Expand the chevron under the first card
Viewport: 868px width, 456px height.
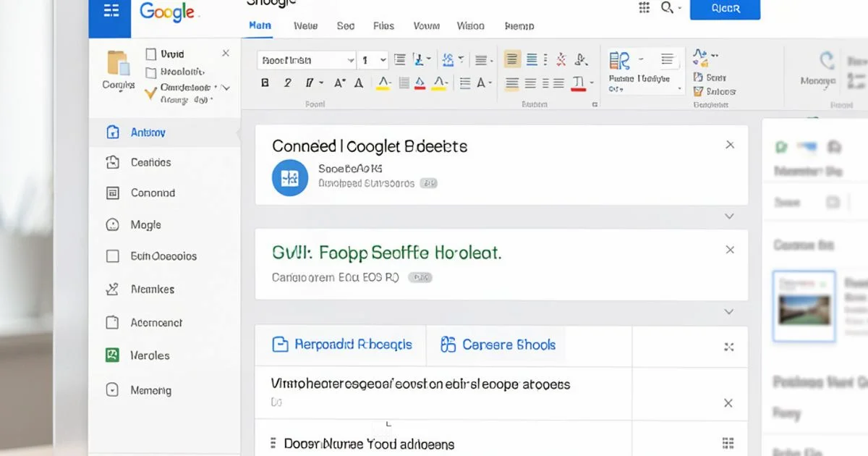pyautogui.click(x=729, y=216)
